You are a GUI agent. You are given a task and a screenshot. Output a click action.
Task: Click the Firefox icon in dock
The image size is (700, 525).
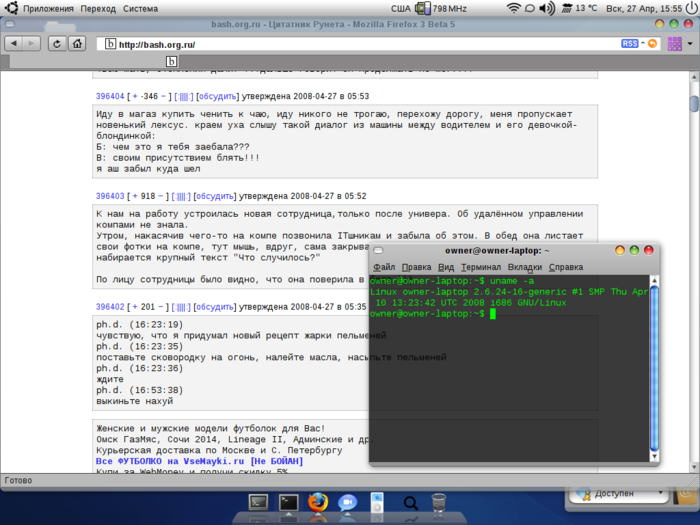[x=317, y=502]
